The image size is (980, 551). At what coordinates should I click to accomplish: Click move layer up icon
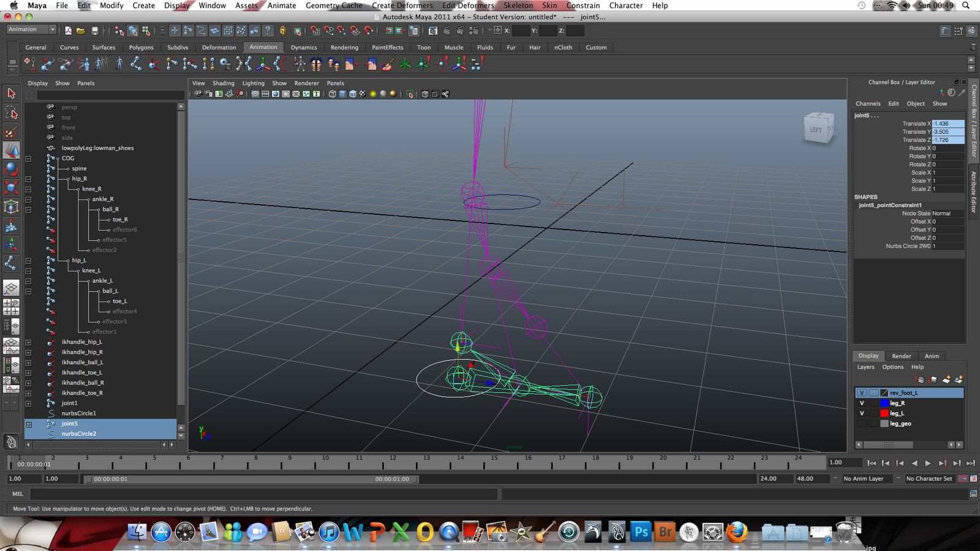(920, 380)
